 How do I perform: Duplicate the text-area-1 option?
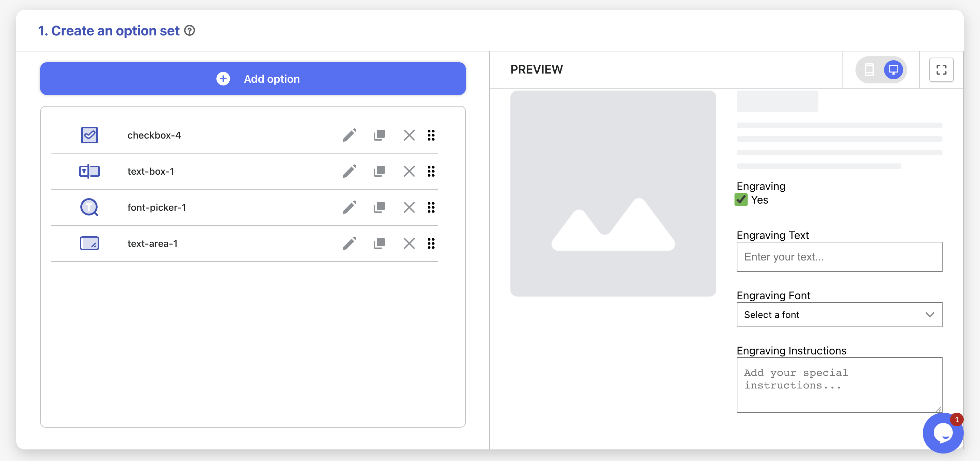coord(379,244)
